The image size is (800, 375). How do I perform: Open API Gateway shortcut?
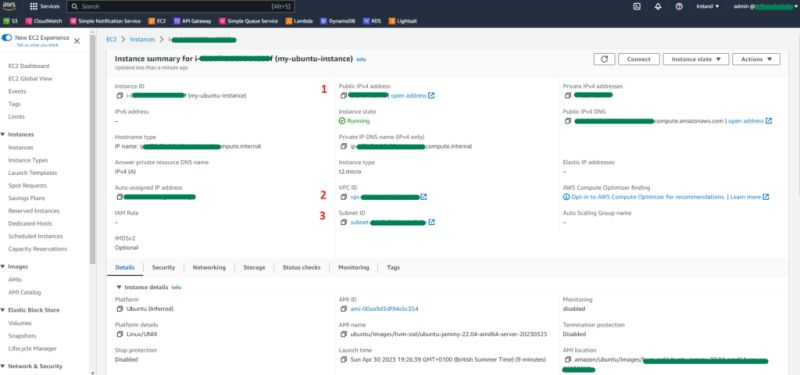coord(193,21)
